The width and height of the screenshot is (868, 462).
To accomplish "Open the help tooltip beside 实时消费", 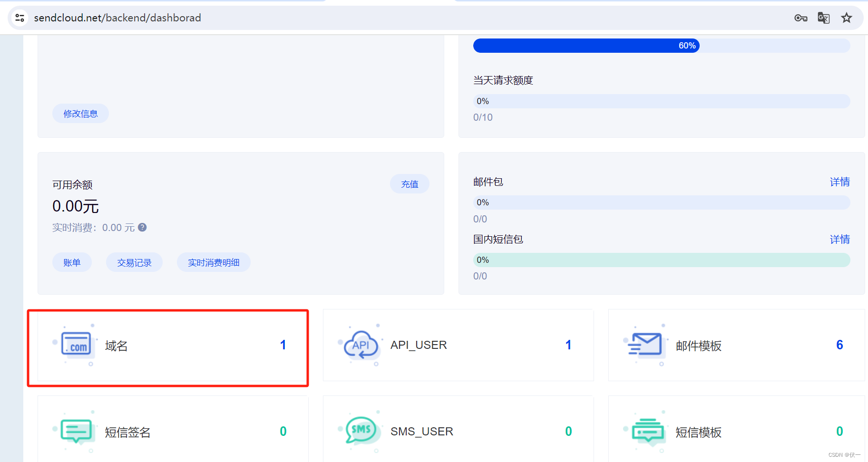I will point(142,227).
